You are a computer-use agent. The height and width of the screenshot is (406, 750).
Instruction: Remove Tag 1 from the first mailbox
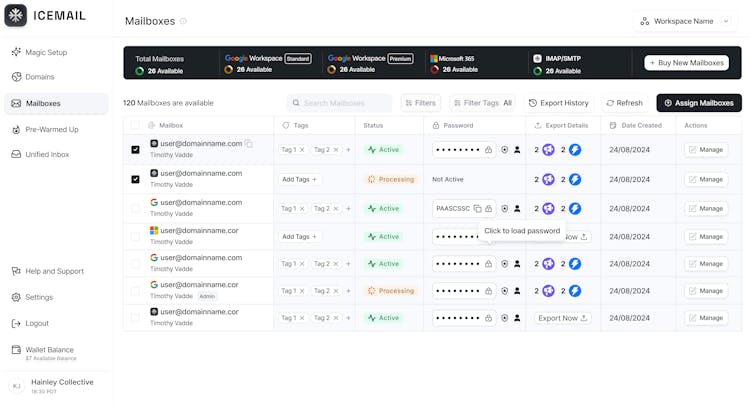click(x=303, y=150)
